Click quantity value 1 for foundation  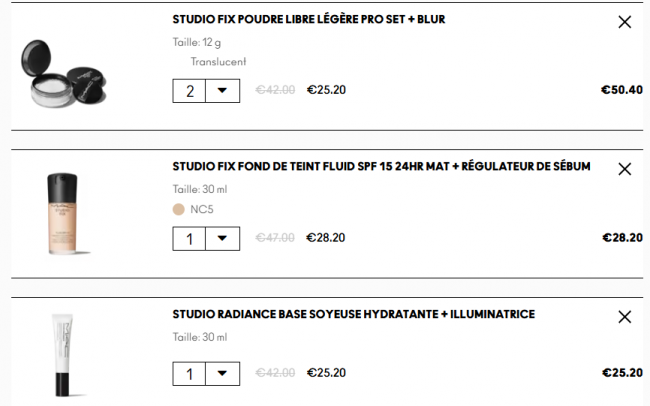pyautogui.click(x=190, y=239)
